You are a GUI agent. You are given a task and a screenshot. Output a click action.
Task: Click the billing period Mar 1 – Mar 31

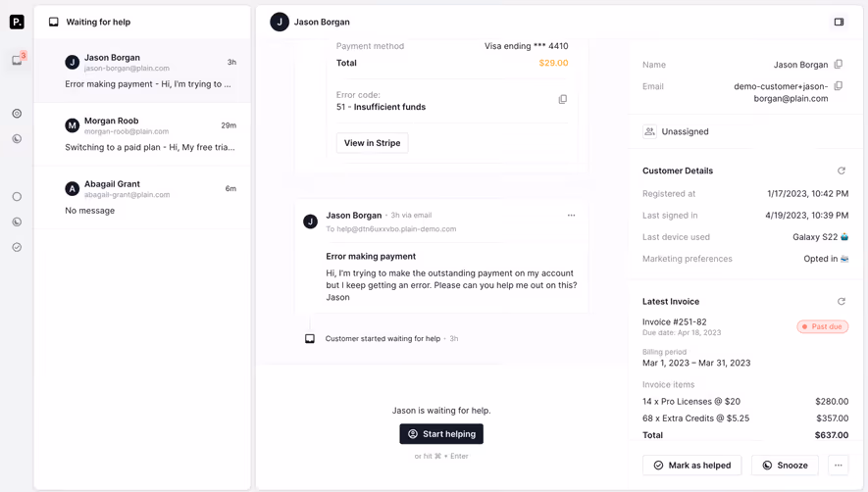pyautogui.click(x=696, y=363)
